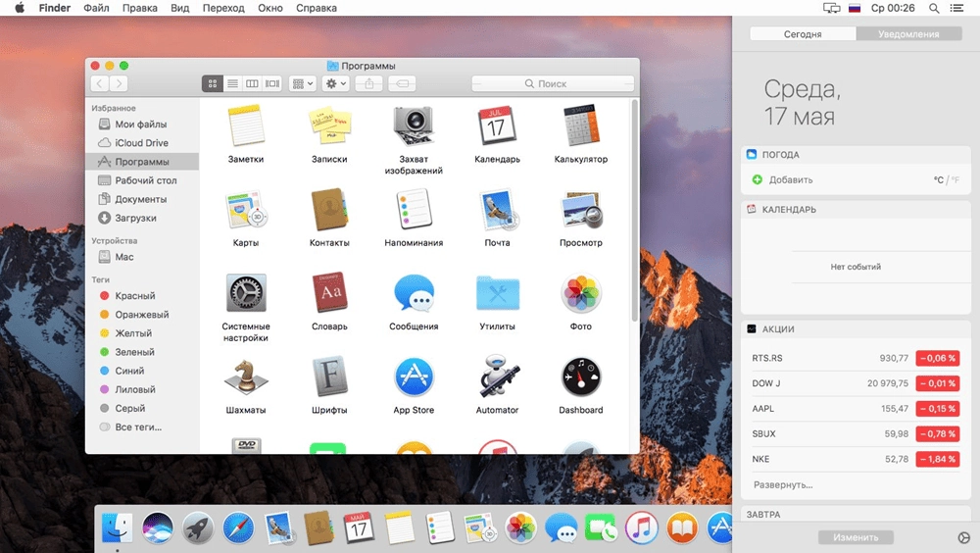Open the Правка menu

coord(140,8)
